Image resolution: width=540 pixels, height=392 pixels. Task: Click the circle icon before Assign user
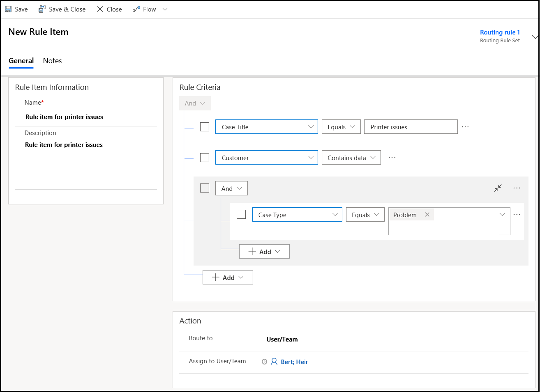click(x=264, y=362)
